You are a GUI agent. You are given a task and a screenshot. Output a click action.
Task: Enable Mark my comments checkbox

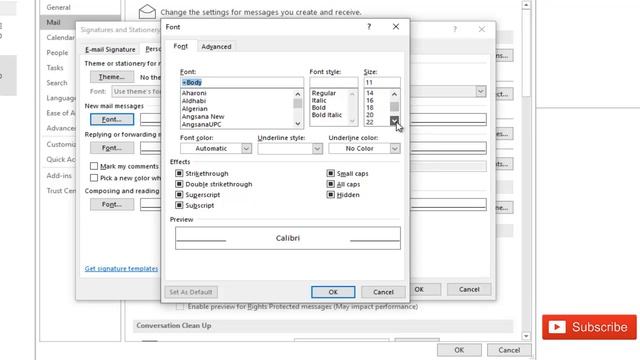(94, 166)
